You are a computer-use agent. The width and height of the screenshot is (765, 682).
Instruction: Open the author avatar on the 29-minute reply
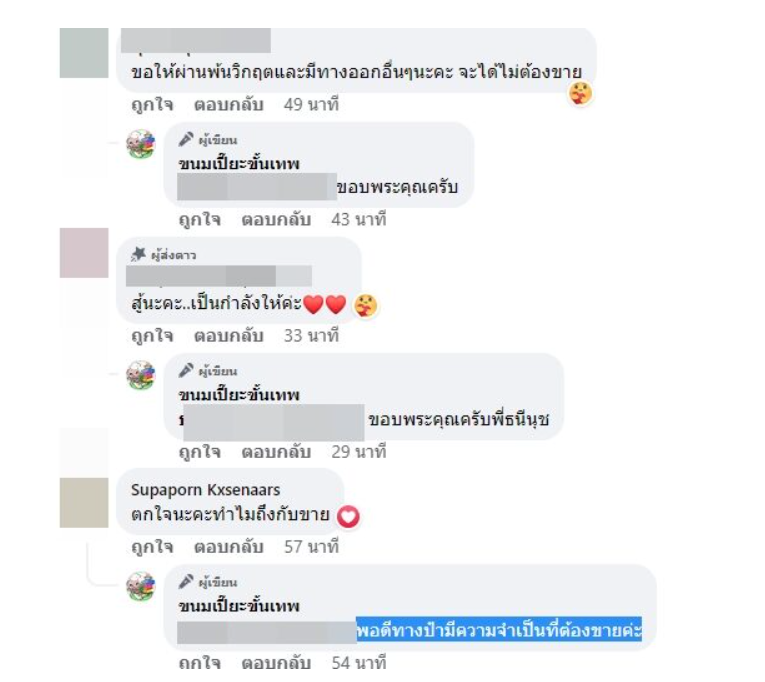click(141, 375)
